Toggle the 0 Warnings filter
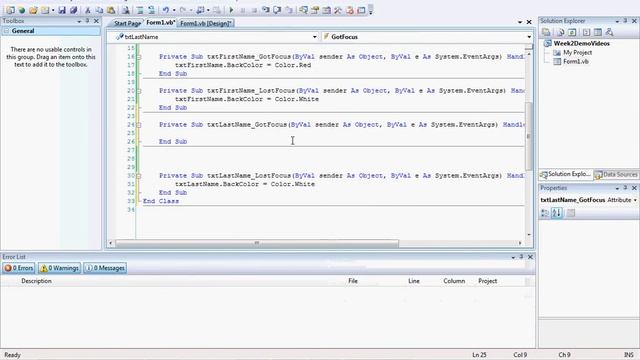 coord(60,268)
